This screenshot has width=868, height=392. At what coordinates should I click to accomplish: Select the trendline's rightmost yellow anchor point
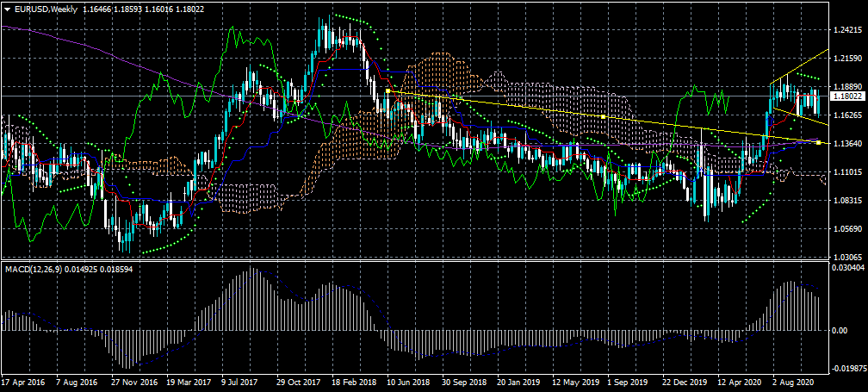pos(817,141)
